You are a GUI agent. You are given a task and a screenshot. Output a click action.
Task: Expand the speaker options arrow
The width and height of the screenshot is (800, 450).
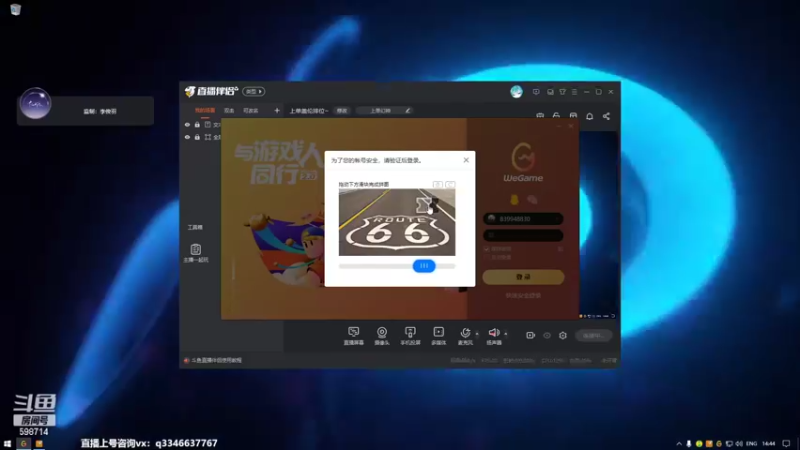click(506, 334)
